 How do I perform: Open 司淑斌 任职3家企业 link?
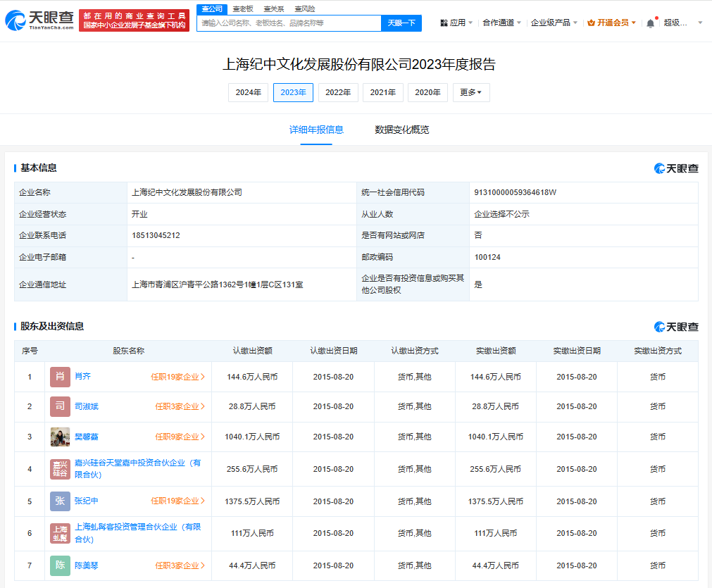180,407
